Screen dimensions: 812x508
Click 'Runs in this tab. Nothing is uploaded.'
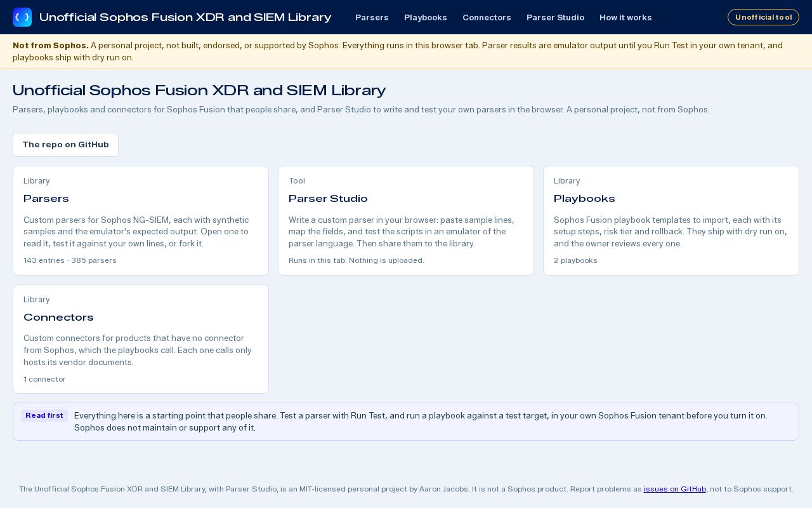point(357,260)
